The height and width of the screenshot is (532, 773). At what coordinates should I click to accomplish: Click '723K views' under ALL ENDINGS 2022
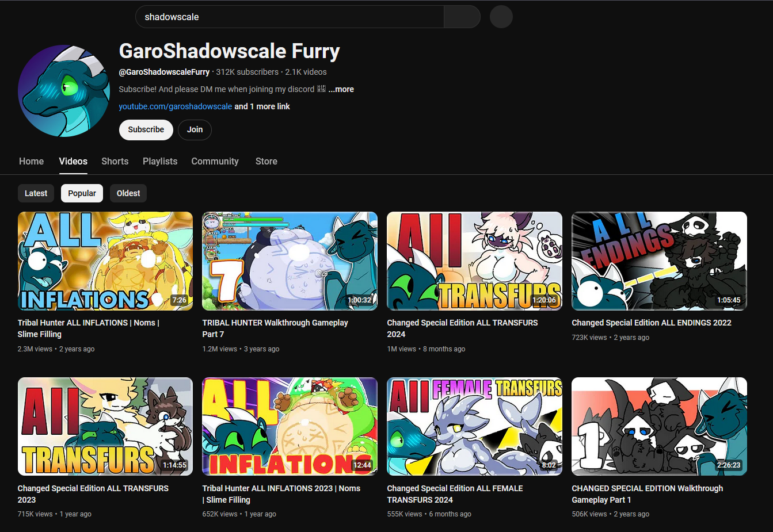click(589, 338)
